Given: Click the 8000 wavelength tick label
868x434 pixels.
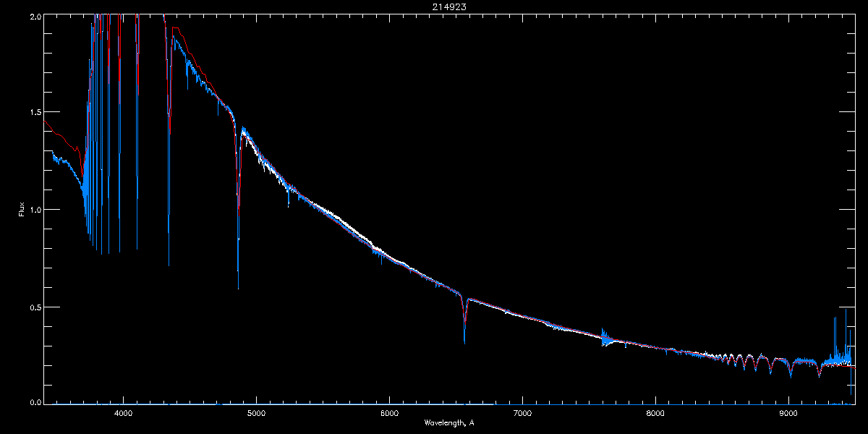Looking at the screenshot, I should 656,413.
